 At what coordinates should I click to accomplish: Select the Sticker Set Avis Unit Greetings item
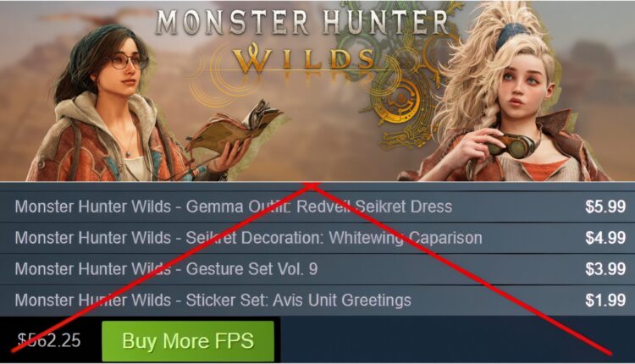coord(317,300)
